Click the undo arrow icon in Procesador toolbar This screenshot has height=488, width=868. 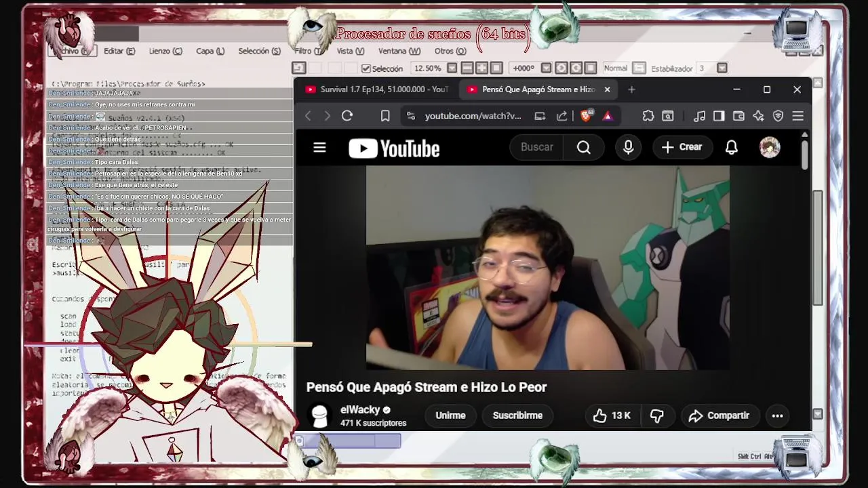tap(299, 68)
